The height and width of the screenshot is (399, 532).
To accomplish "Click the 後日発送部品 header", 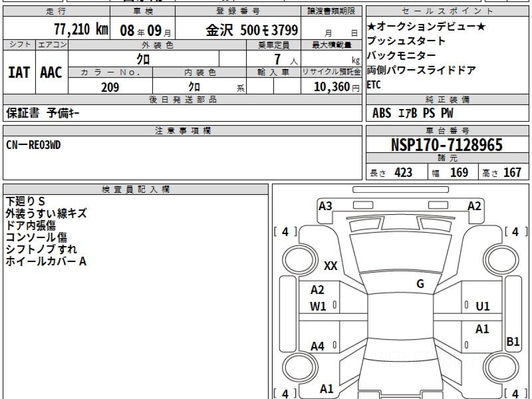I will pos(182,100).
